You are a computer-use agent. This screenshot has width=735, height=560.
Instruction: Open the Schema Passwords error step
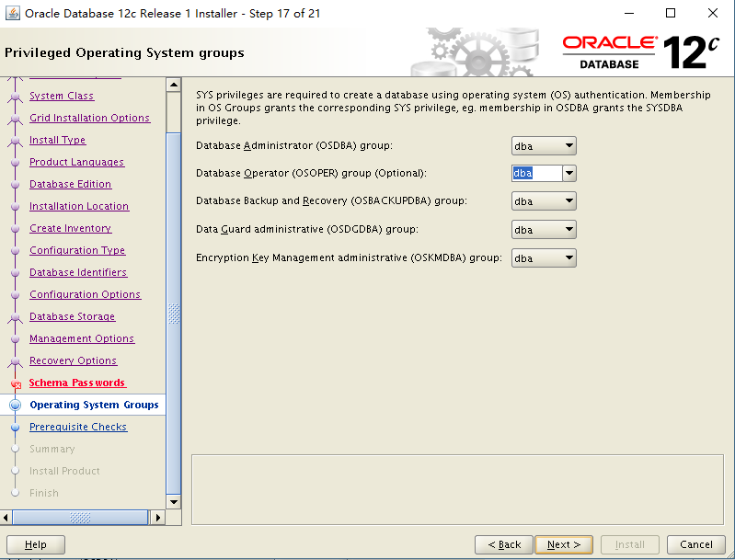click(77, 383)
